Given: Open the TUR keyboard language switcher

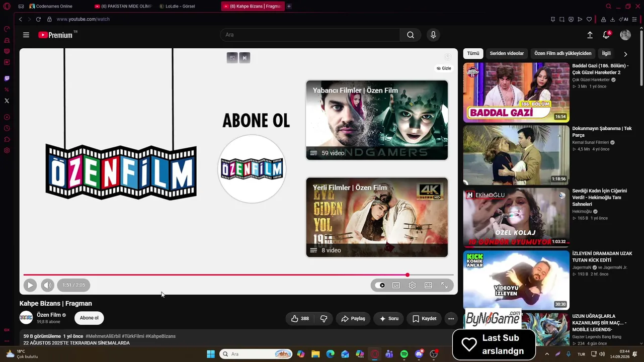Looking at the screenshot, I should click(581, 354).
